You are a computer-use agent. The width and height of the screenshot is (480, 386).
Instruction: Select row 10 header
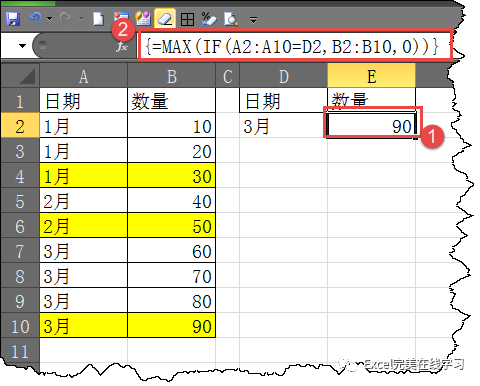click(20, 325)
